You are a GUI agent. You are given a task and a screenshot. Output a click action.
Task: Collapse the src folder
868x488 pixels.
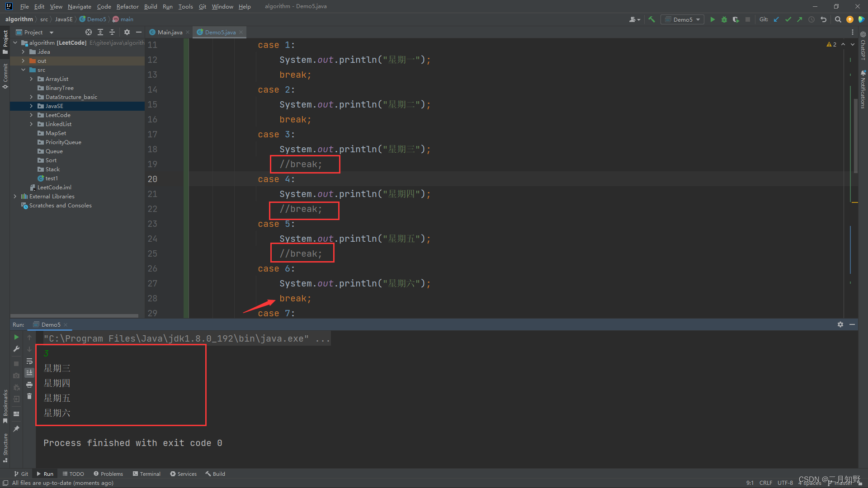click(23, 70)
